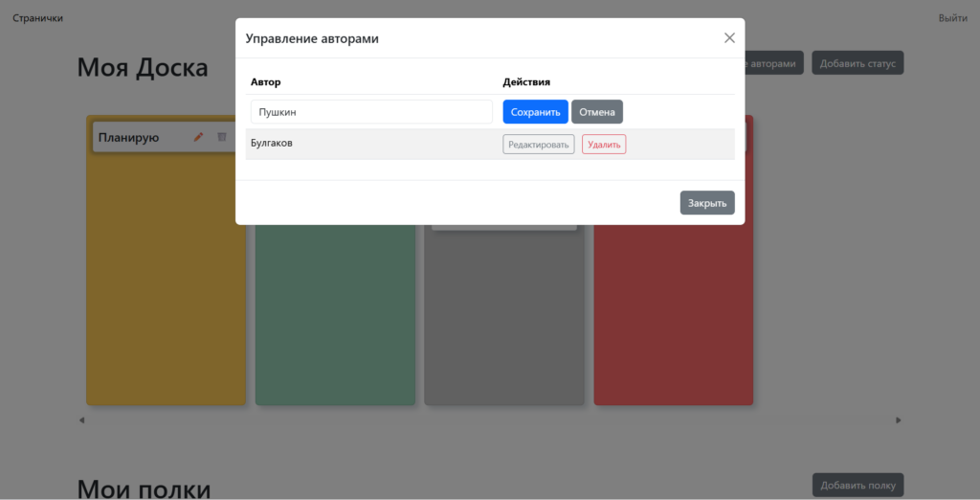Click the Добавить статус button
The image size is (980, 500).
857,63
